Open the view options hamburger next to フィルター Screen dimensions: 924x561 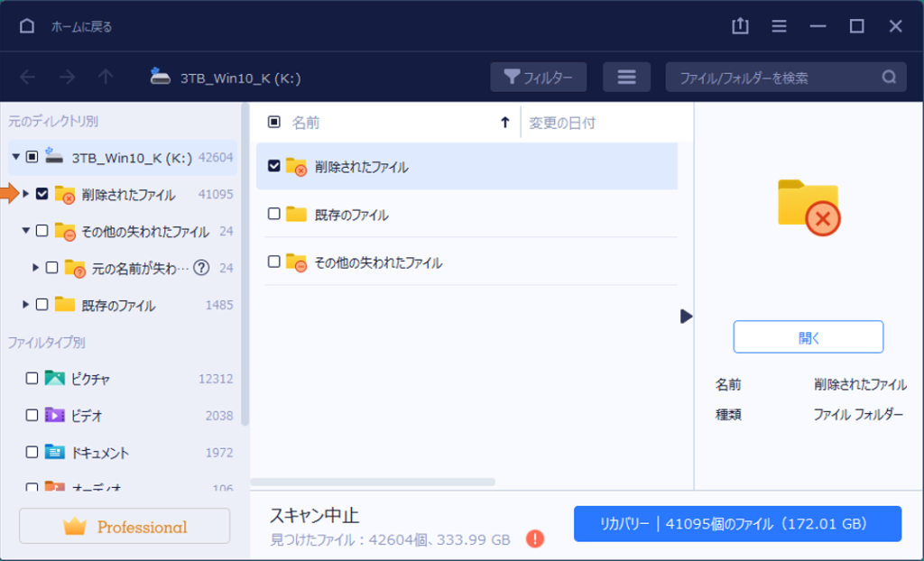pyautogui.click(x=627, y=77)
